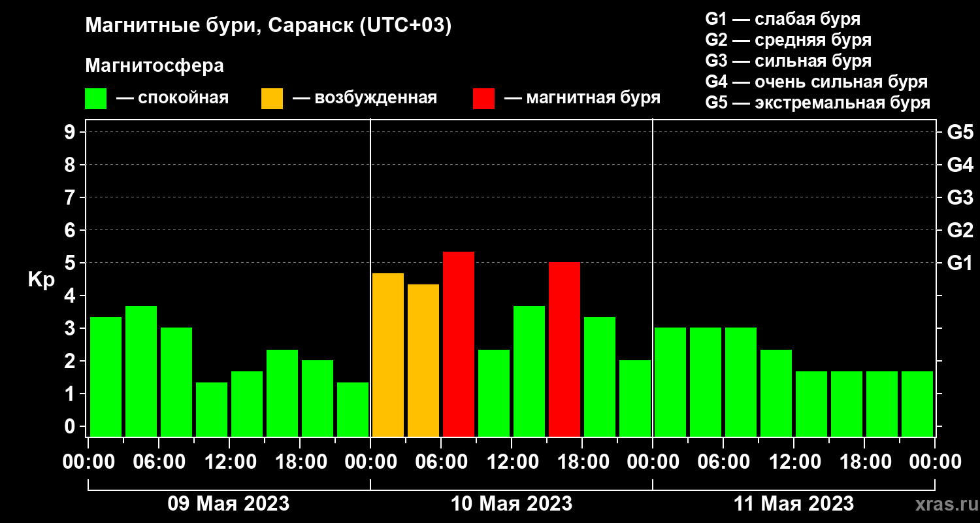Select the 'G4 — очень сильная буря' legend line

817,82
